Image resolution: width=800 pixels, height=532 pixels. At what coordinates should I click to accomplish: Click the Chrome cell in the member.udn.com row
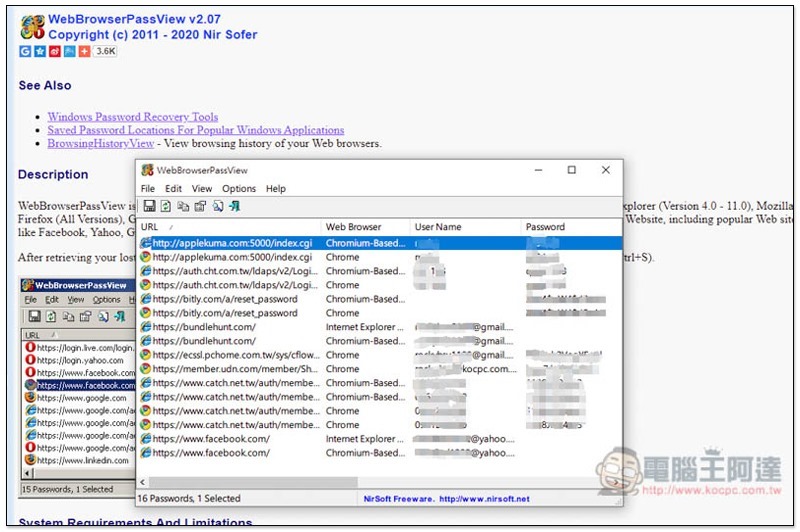click(342, 369)
